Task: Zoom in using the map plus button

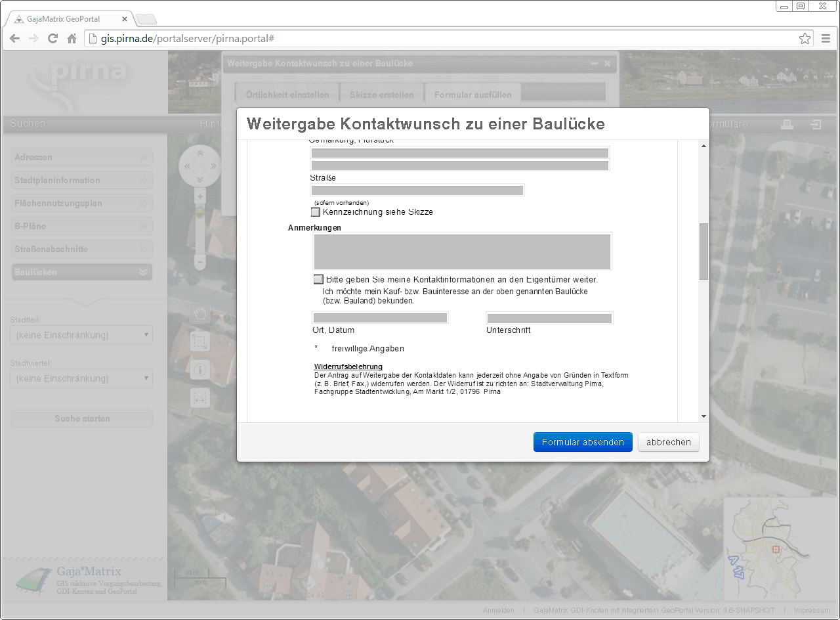Action: click(x=200, y=197)
